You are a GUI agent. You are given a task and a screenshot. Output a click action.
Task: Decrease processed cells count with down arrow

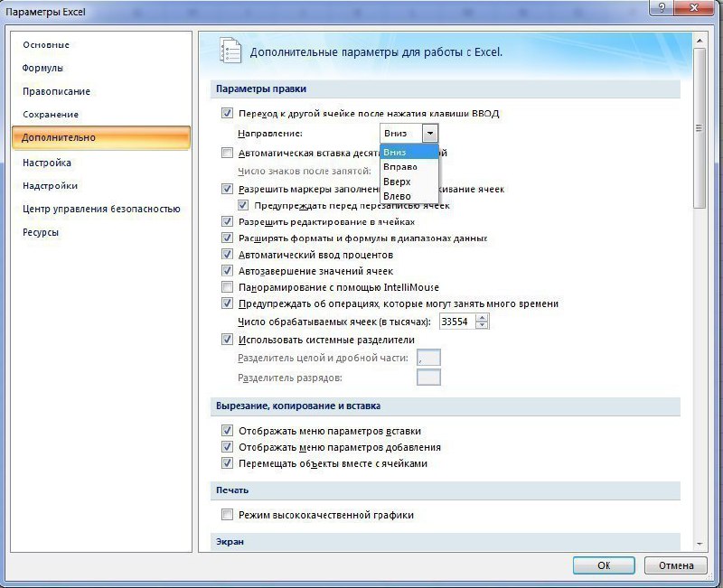(482, 325)
